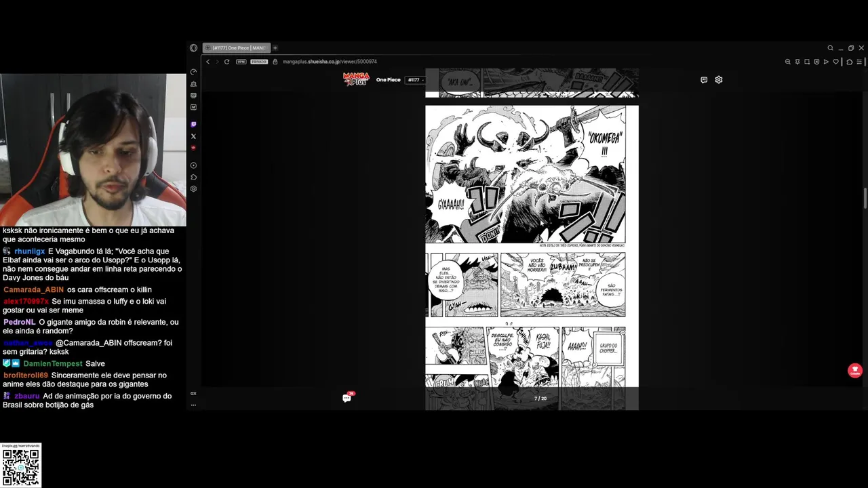The width and height of the screenshot is (868, 488).
Task: Click chat username brofiteroll69
Action: coord(26,375)
